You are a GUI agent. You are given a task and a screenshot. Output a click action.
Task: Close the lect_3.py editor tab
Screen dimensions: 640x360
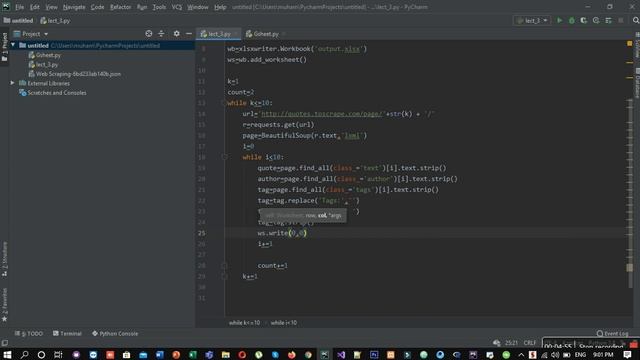pos(236,34)
